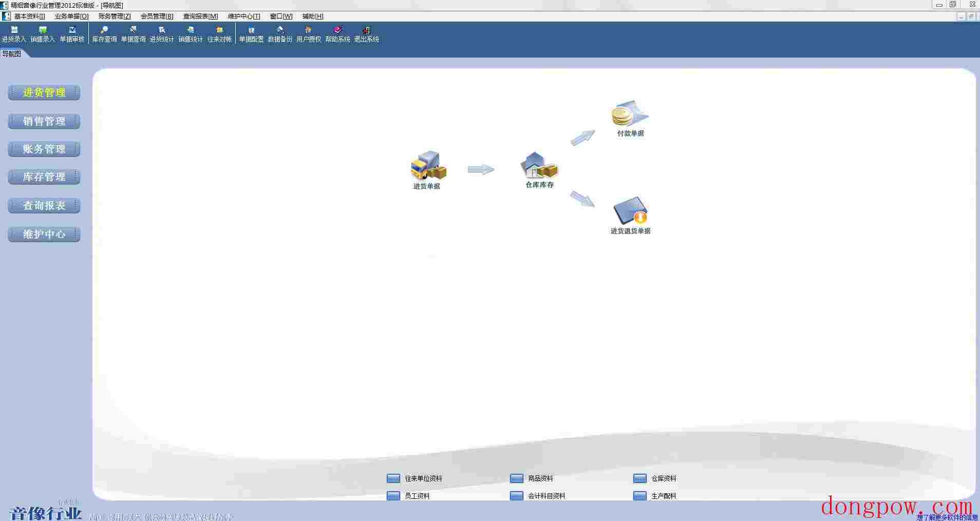Image resolution: width=980 pixels, height=521 pixels.
Task: Open 进货录入 toolbar icon
Action: point(14,34)
